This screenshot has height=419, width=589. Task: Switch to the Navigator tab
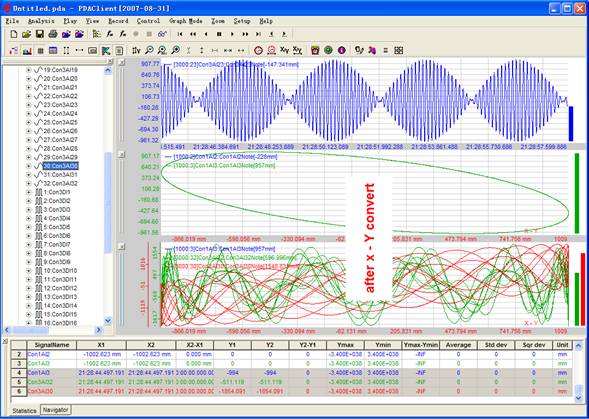point(56,410)
